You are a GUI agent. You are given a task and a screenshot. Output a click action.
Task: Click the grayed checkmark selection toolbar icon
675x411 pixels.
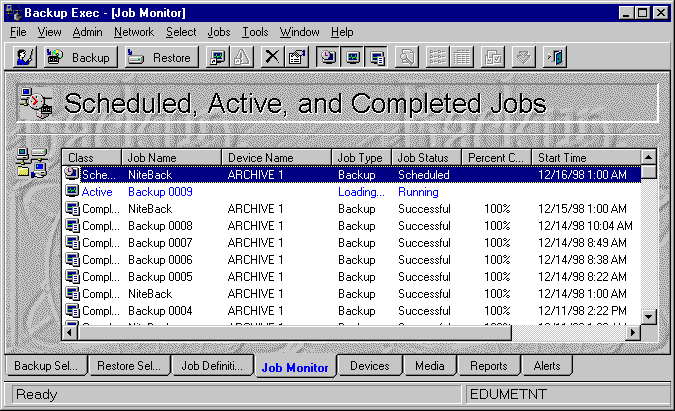coord(493,57)
